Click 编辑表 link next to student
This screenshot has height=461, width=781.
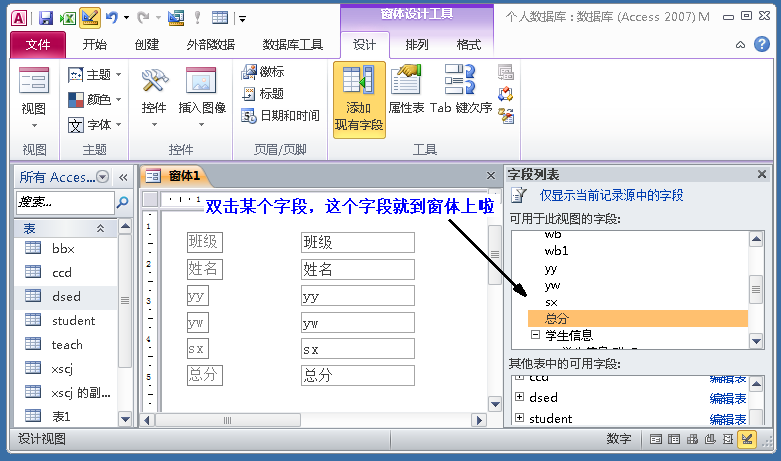pyautogui.click(x=728, y=419)
